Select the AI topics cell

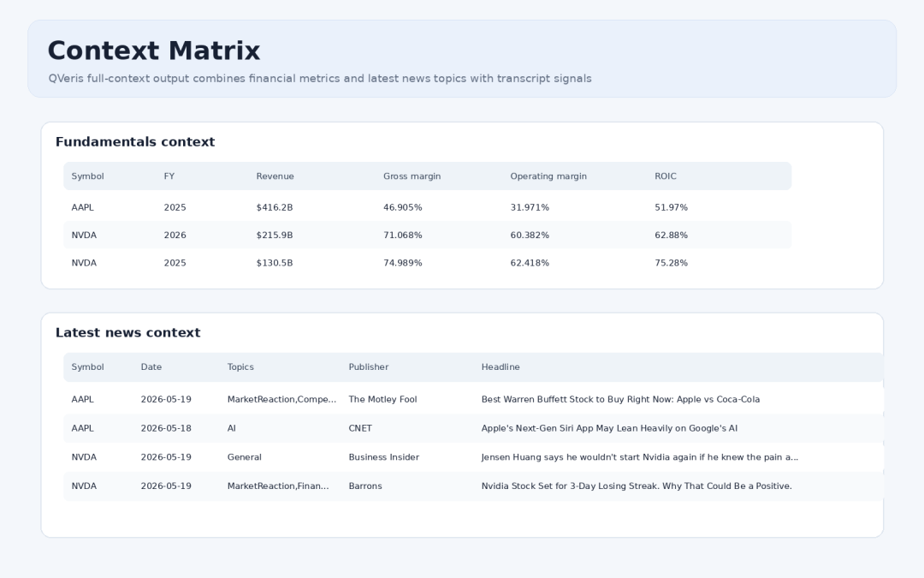[x=232, y=428]
